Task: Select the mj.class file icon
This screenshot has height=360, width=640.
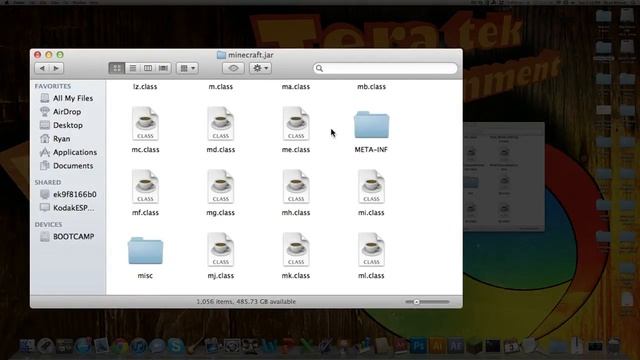Action: (221, 250)
